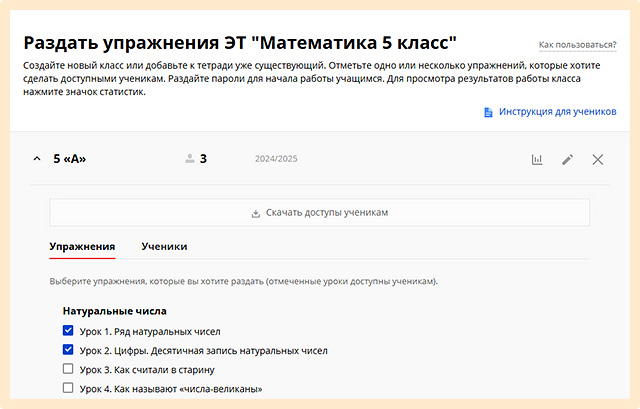640x409 pixels.
Task: Check Урок 3. Как считали в старину
Action: coord(68,369)
